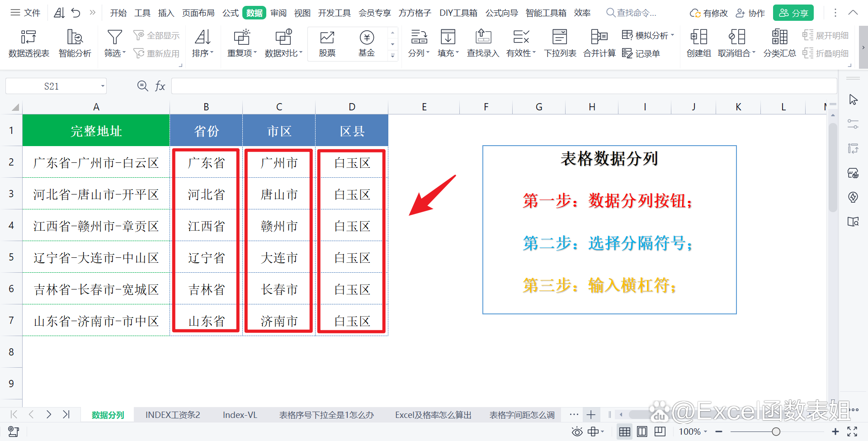Viewport: 868px width, 441px height.
Task: Click the fx insert function icon
Action: tap(160, 86)
